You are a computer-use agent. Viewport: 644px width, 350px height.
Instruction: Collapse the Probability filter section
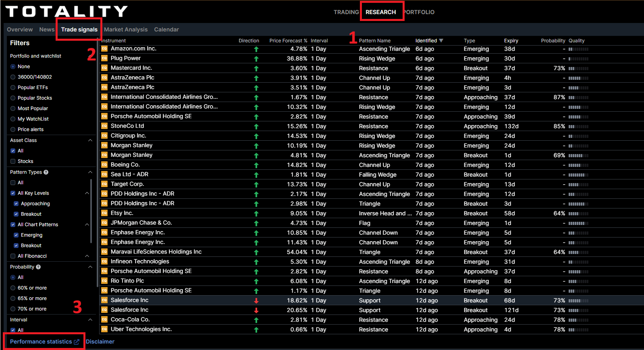pos(90,267)
